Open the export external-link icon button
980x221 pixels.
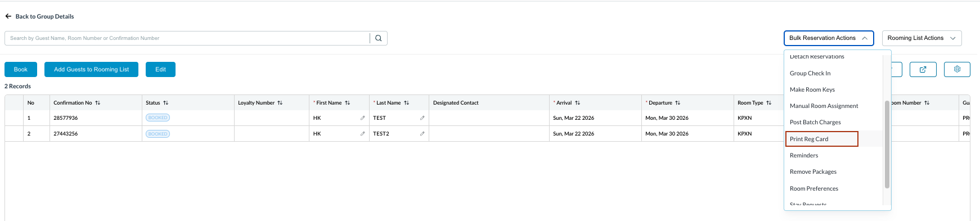923,70
